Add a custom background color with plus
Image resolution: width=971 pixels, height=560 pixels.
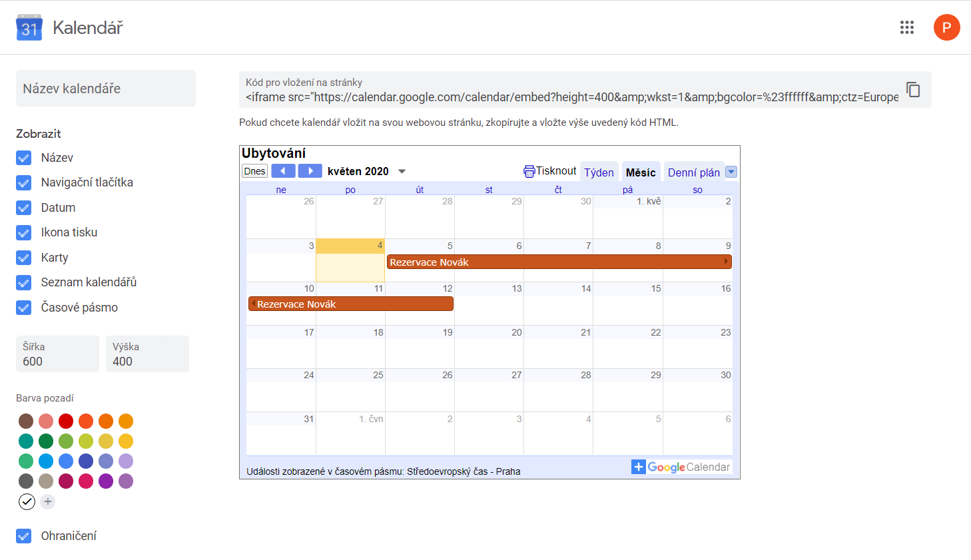click(47, 501)
